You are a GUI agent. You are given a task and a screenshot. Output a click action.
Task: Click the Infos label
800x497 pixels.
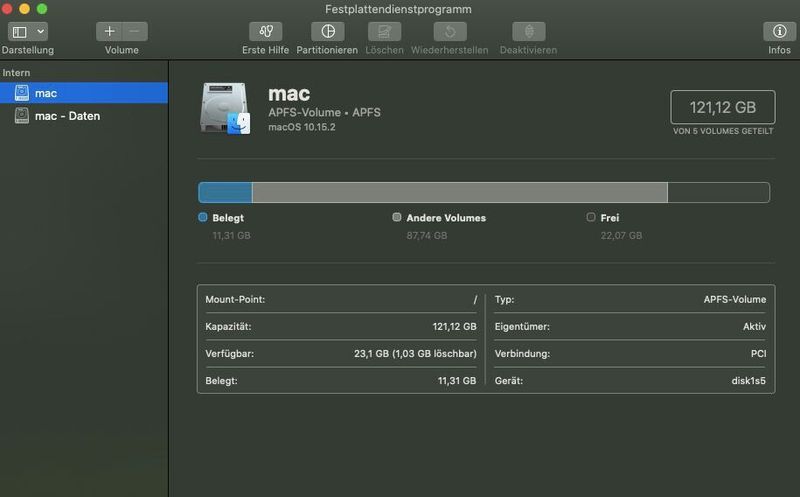click(779, 50)
